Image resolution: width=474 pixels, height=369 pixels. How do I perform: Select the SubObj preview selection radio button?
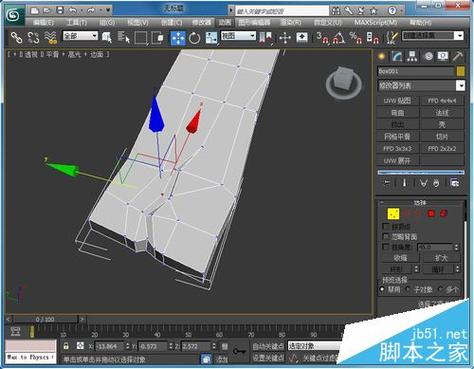pyautogui.click(x=408, y=289)
